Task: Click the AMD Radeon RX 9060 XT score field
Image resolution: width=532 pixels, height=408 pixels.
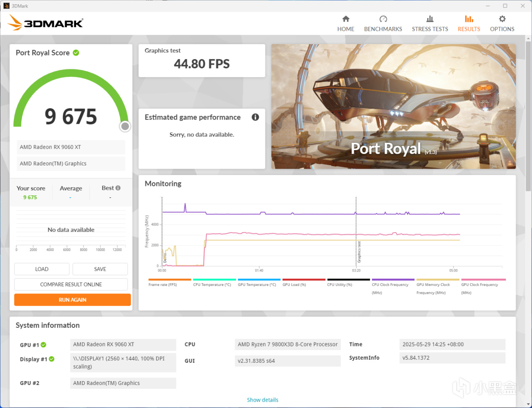Action: pyautogui.click(x=71, y=147)
